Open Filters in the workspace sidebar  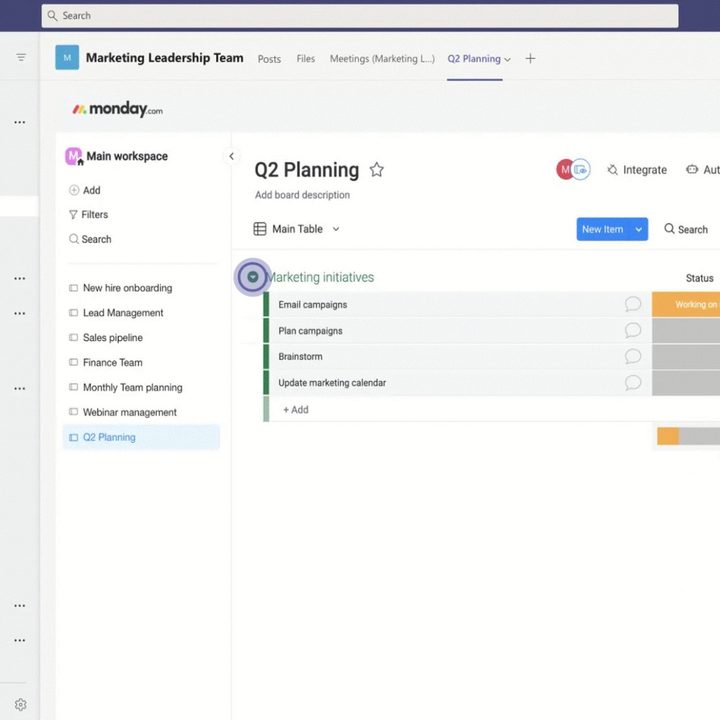click(x=88, y=214)
